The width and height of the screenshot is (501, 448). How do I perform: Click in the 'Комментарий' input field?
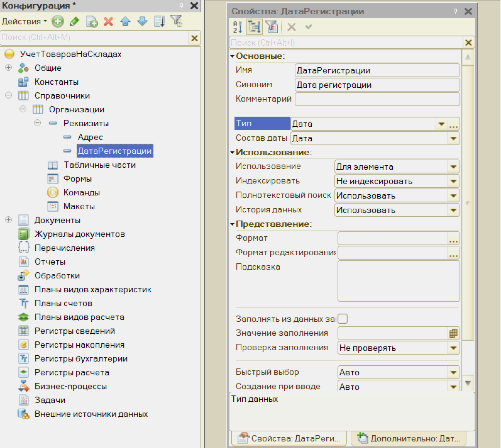coord(377,99)
